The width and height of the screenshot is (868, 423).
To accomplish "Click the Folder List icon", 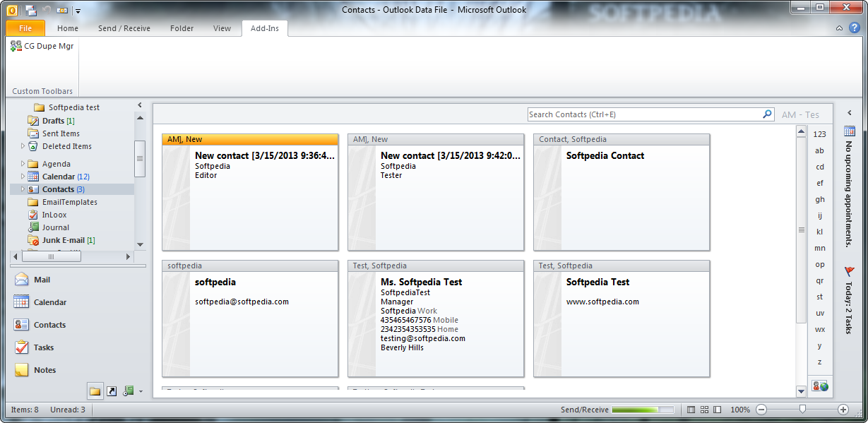I will click(x=95, y=391).
